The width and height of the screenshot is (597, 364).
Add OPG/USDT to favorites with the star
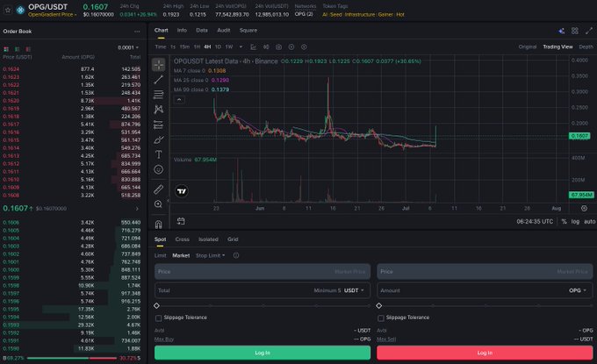(8, 11)
